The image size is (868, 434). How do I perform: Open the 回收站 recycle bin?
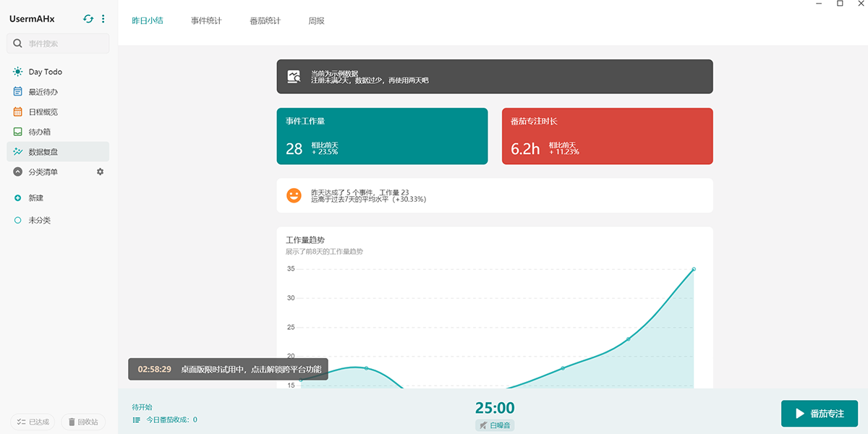83,422
